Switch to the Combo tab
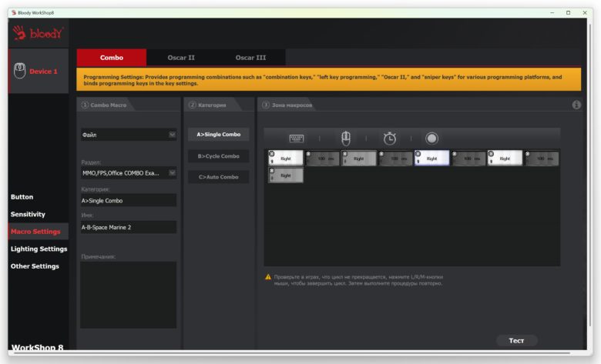Screen dimensions: 601x364 click(112, 58)
